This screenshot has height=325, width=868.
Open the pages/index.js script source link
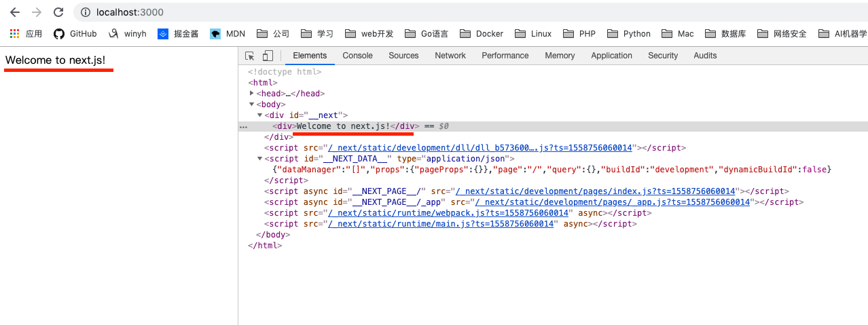point(596,191)
